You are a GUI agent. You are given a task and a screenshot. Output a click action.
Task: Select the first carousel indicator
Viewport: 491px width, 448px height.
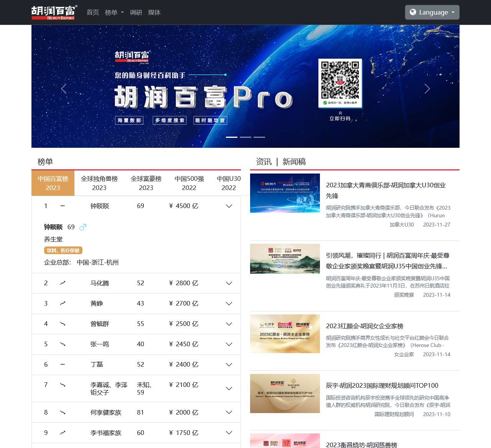pos(232,137)
